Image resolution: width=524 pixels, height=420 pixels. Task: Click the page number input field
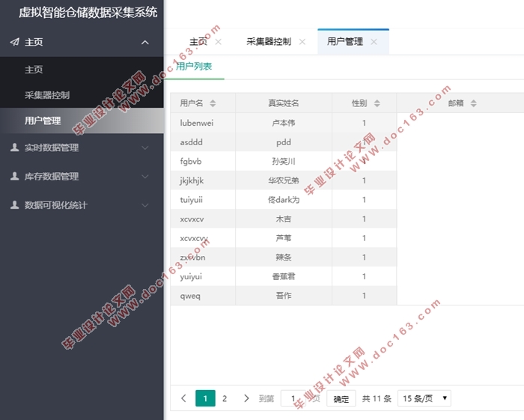(x=293, y=398)
